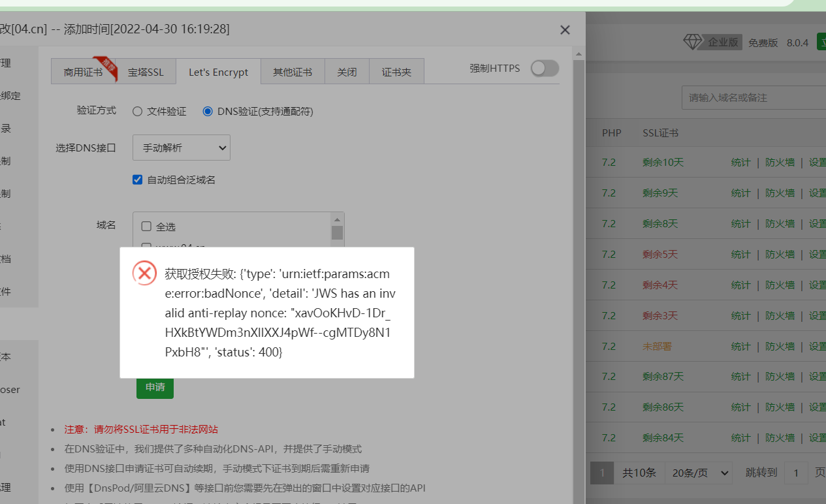Viewport: 826px width, 504px height.
Task: Open 统计 for the 剩余8天 row
Action: click(x=740, y=223)
